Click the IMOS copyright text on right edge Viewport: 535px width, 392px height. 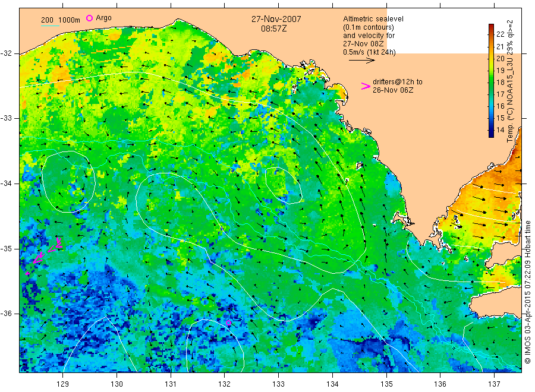(527, 292)
